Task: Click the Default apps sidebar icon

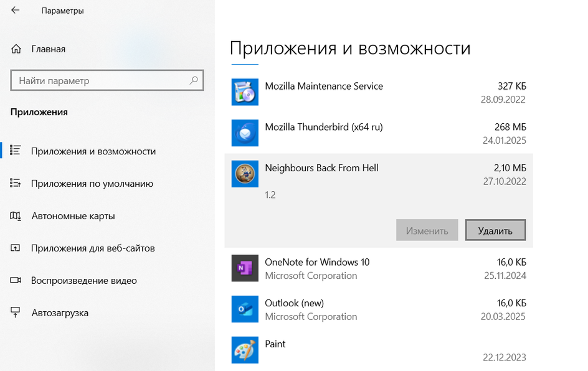Action: (16, 183)
